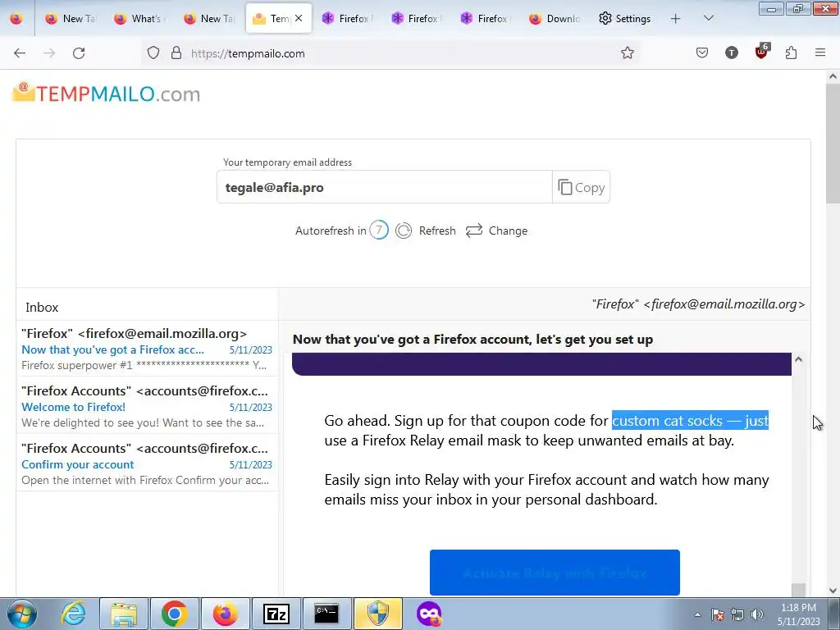Switch to the first Firefox Relay tab
This screenshot has height=630, width=840.
pyautogui.click(x=347, y=18)
